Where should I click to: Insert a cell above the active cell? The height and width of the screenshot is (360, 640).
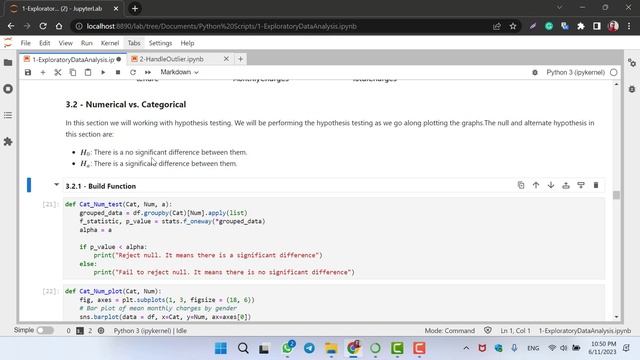566,185
